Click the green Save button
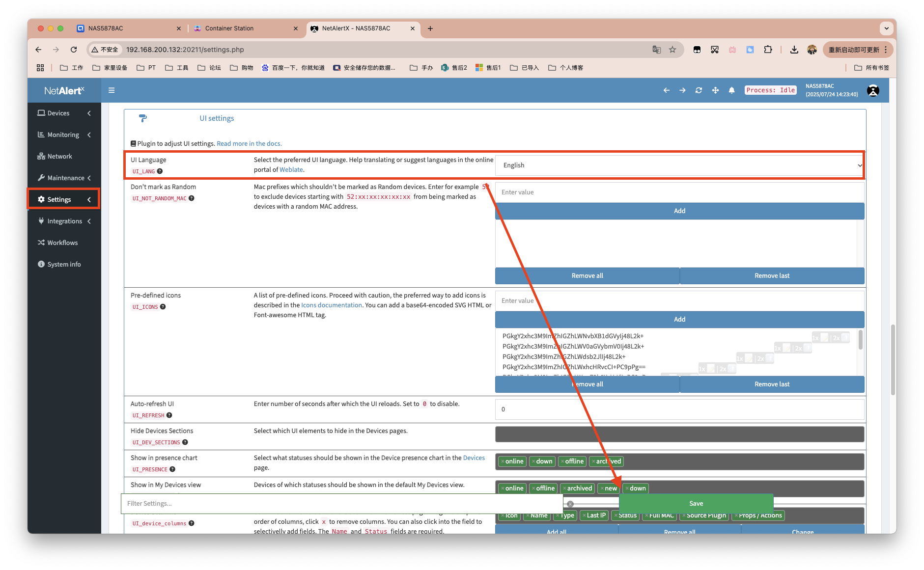The width and height of the screenshot is (924, 570). click(696, 503)
